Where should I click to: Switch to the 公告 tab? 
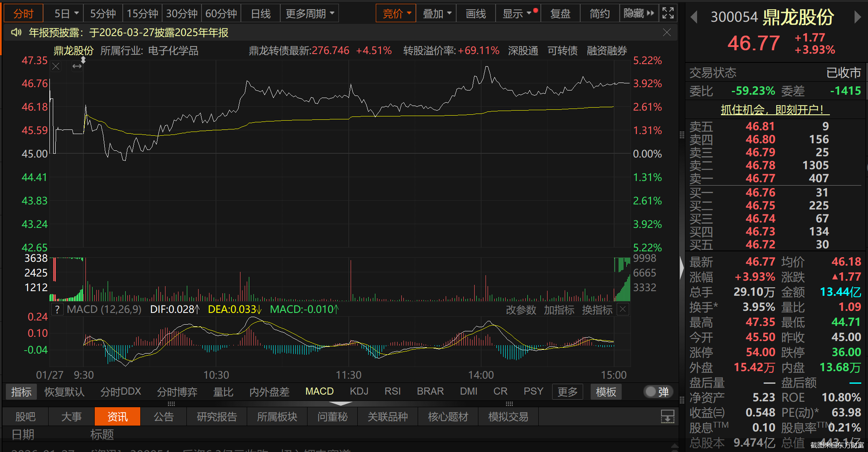(163, 416)
